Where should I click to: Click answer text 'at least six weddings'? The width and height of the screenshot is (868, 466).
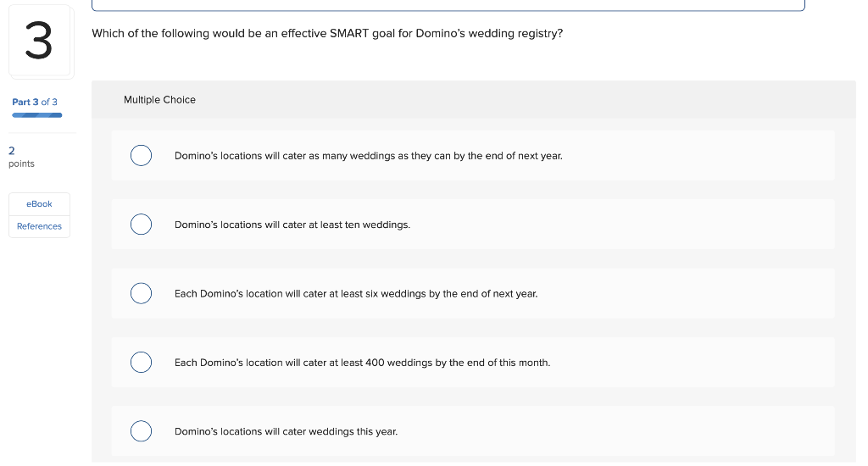pos(377,293)
